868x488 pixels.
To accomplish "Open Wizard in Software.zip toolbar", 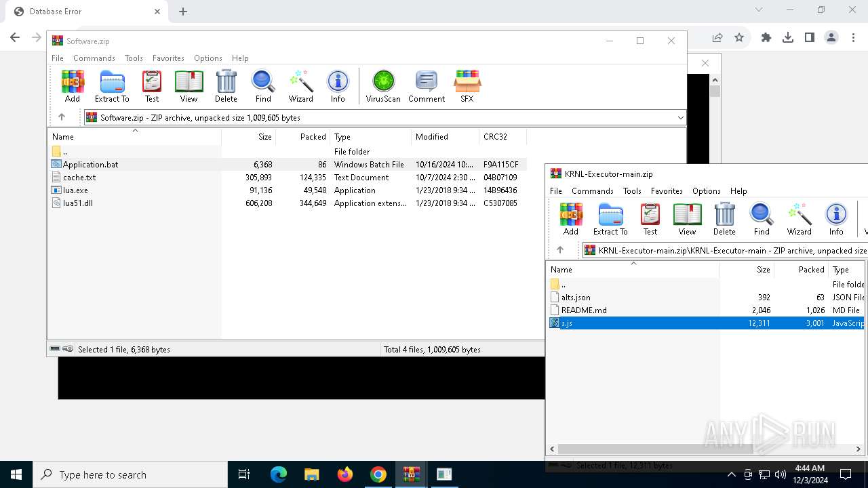I will 300,86.
